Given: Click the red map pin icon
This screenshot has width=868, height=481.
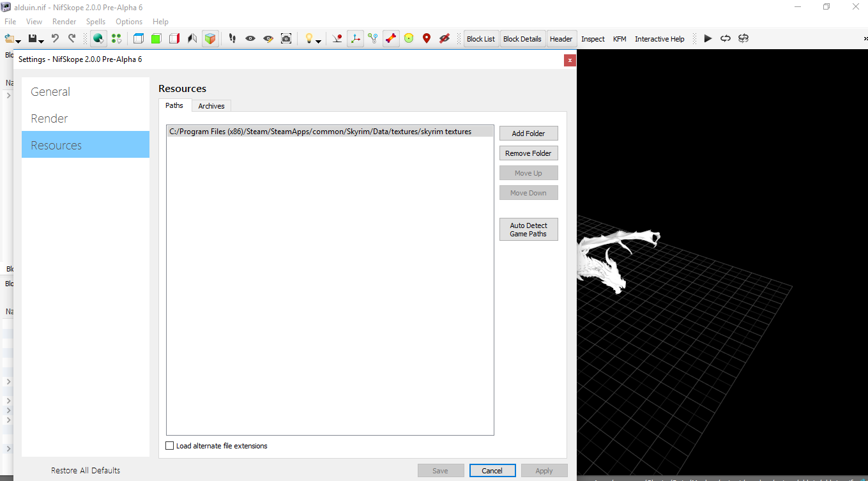Looking at the screenshot, I should [427, 39].
